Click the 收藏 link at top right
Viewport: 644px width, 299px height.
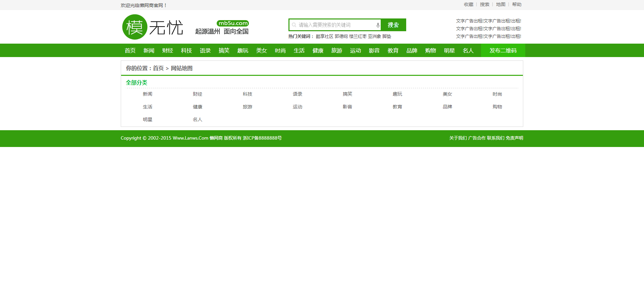(468, 5)
